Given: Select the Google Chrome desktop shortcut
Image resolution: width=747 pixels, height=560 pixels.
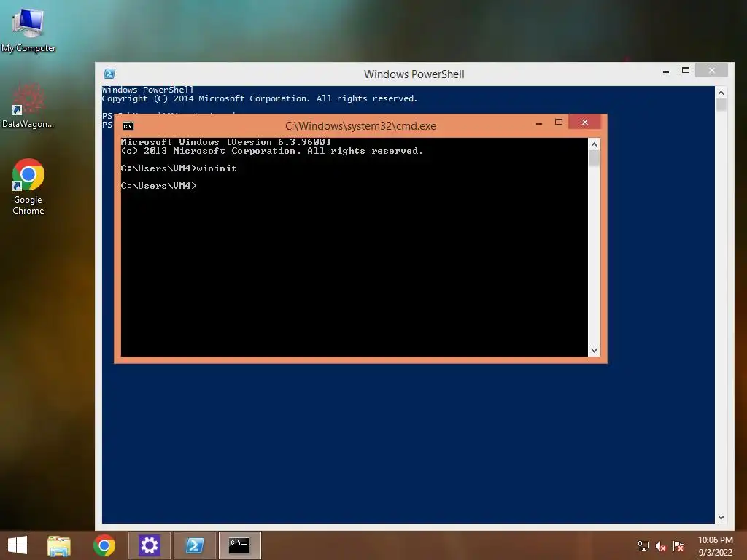Looking at the screenshot, I should coord(28,186).
